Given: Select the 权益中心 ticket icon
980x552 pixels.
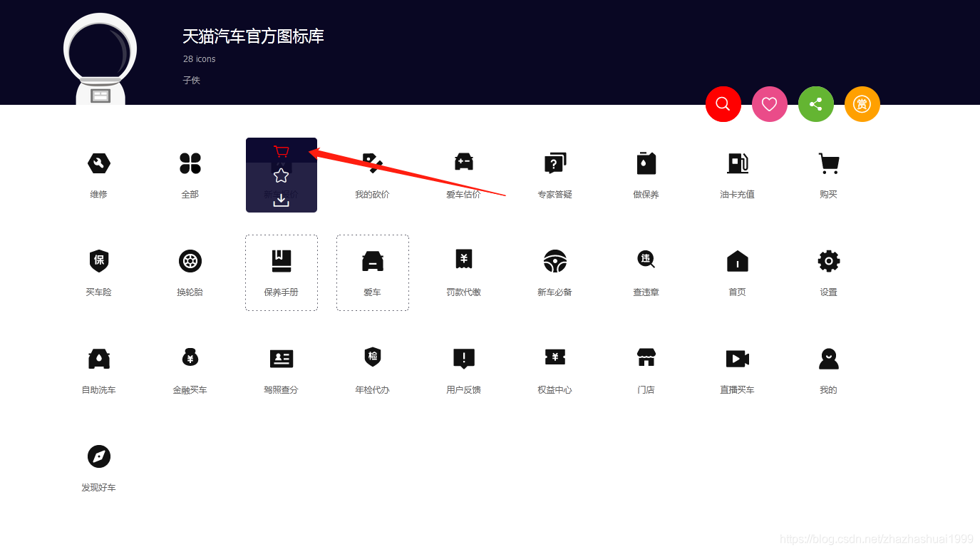Looking at the screenshot, I should [555, 357].
